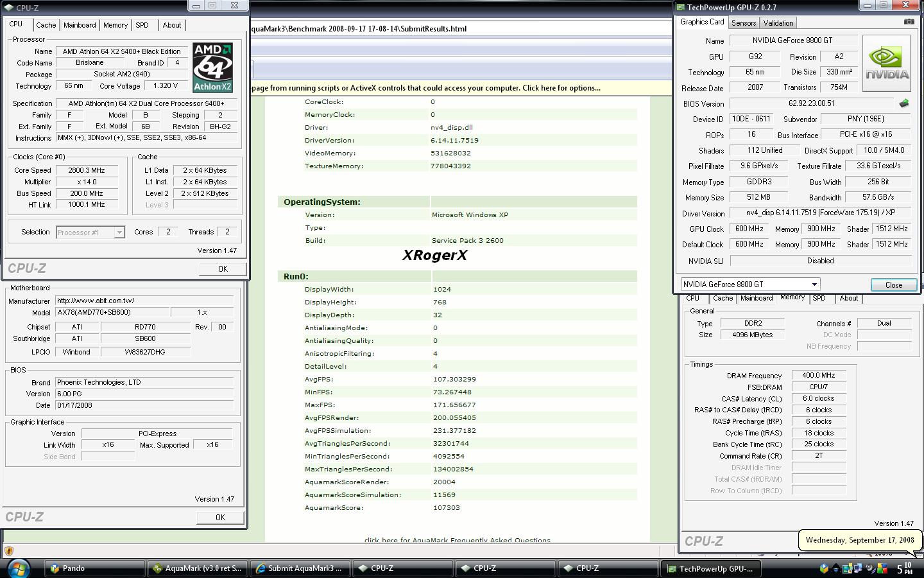Switch to Cache tab in top-left CPU-Z
The width and height of the screenshot is (924, 578).
pyautogui.click(x=46, y=25)
